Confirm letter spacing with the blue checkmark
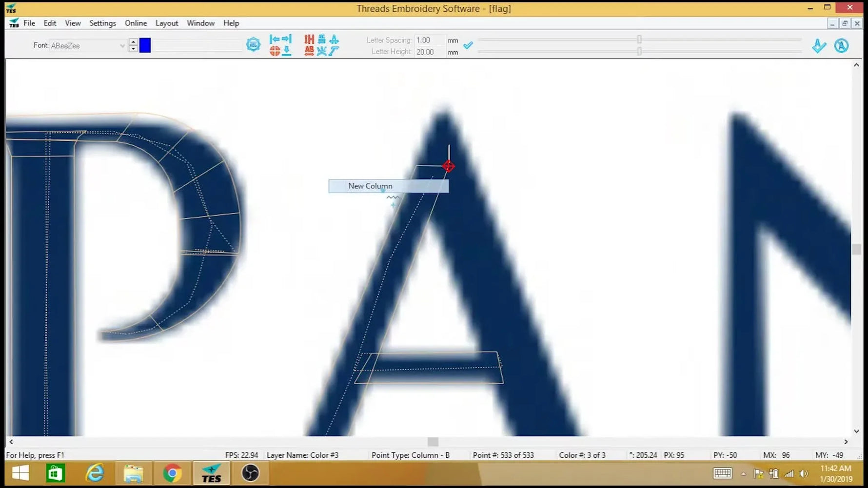 pyautogui.click(x=468, y=45)
